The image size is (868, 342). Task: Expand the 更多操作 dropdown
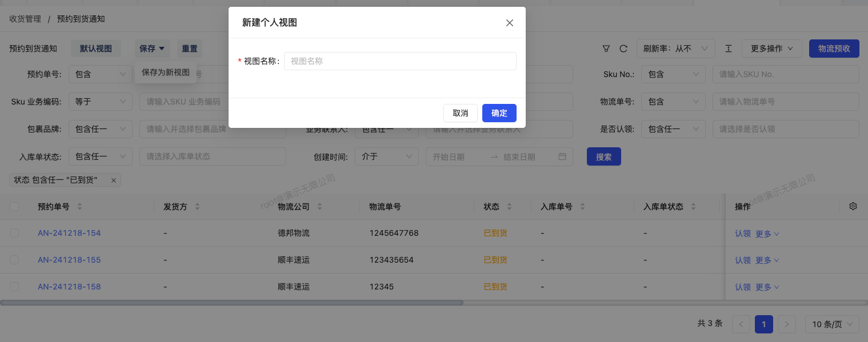(771, 49)
